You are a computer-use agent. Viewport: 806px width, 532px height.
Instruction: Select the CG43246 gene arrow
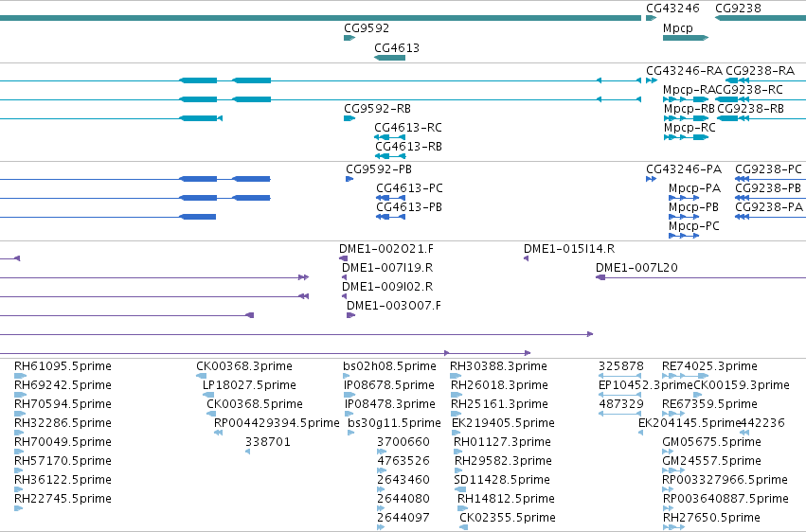[x=652, y=18]
